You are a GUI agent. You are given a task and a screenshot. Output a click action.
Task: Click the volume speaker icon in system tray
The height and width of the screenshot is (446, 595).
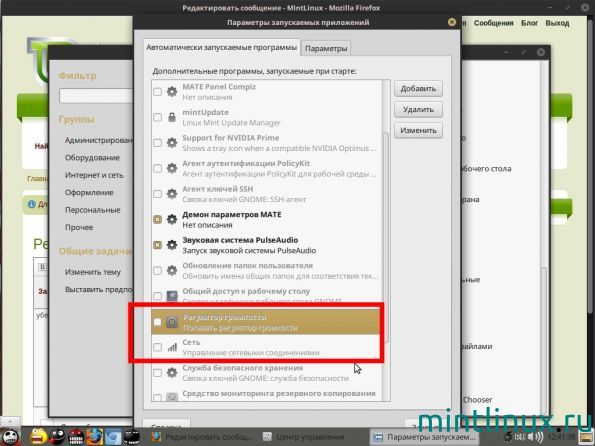535,437
